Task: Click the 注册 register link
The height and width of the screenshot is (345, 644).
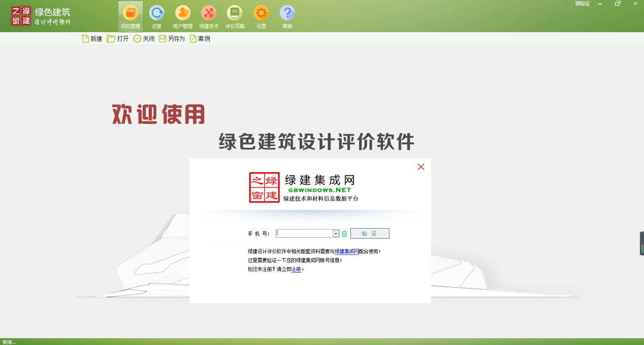Action: 296,269
